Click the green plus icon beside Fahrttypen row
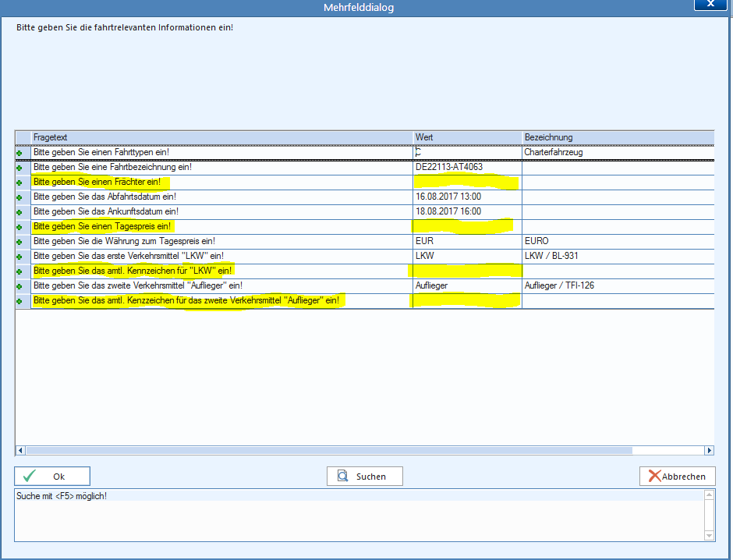The image size is (733, 560). pyautogui.click(x=19, y=154)
